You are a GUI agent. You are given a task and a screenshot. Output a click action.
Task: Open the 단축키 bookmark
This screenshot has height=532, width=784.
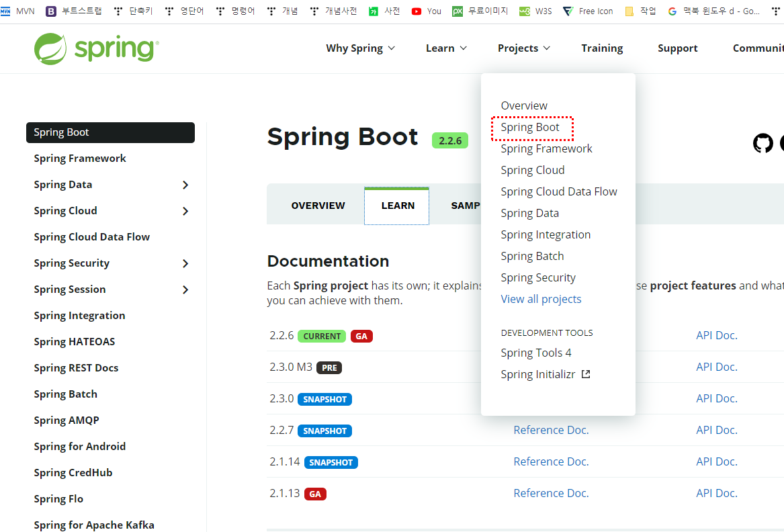[134, 11]
